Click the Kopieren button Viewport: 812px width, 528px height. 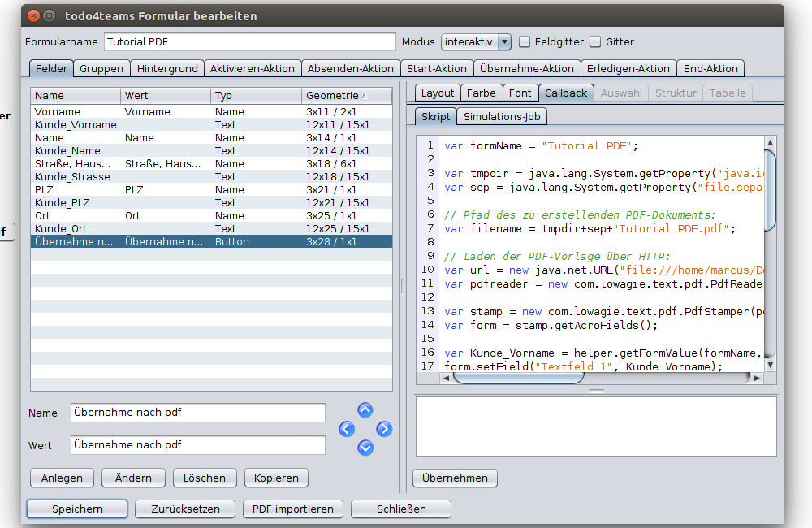pos(276,478)
